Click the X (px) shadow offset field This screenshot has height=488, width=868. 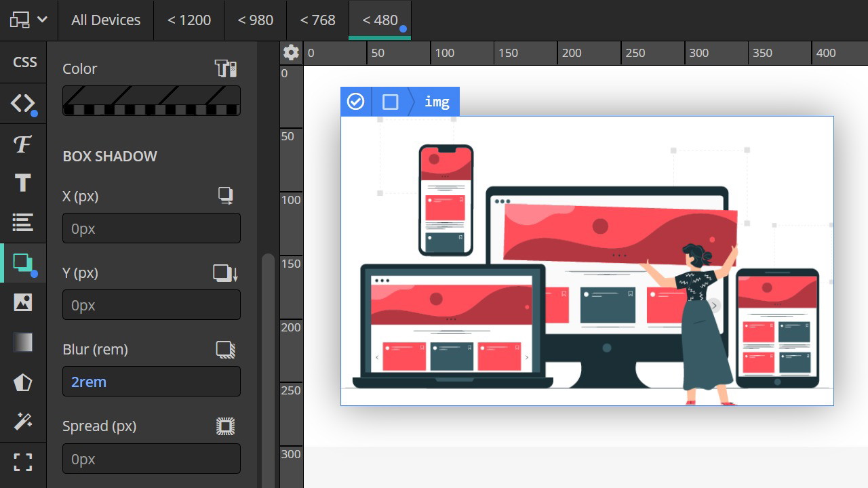[151, 228]
